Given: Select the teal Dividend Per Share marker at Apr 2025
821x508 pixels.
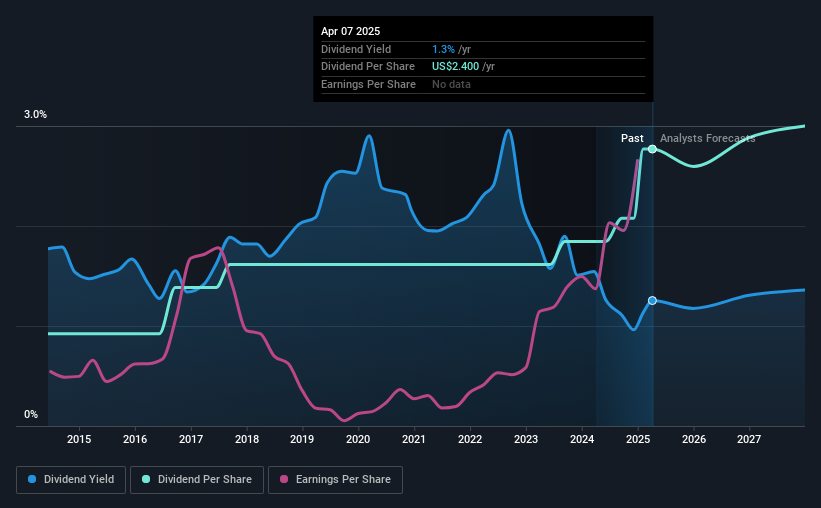Looking at the screenshot, I should [x=652, y=149].
